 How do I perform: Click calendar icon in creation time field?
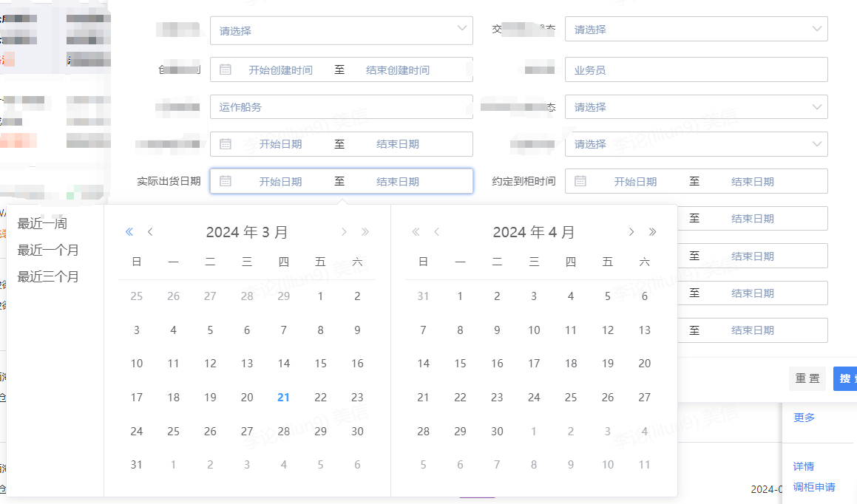click(226, 69)
